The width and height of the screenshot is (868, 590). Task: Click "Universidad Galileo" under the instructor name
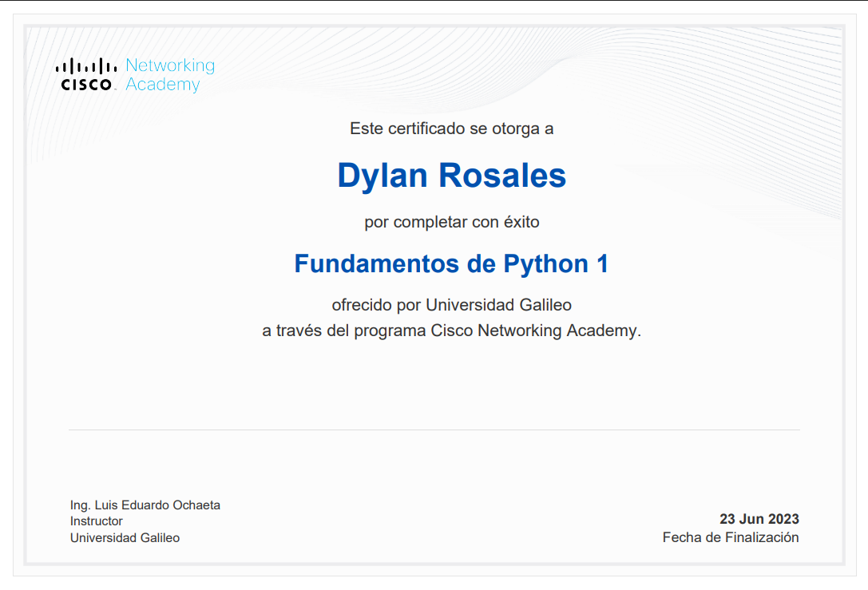[x=125, y=538]
